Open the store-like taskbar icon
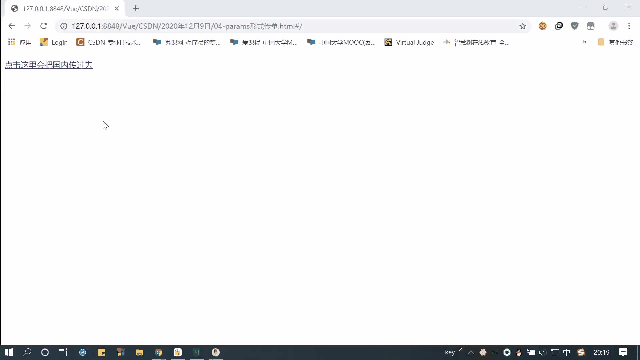640x360 pixels. pyautogui.click(x=120, y=352)
